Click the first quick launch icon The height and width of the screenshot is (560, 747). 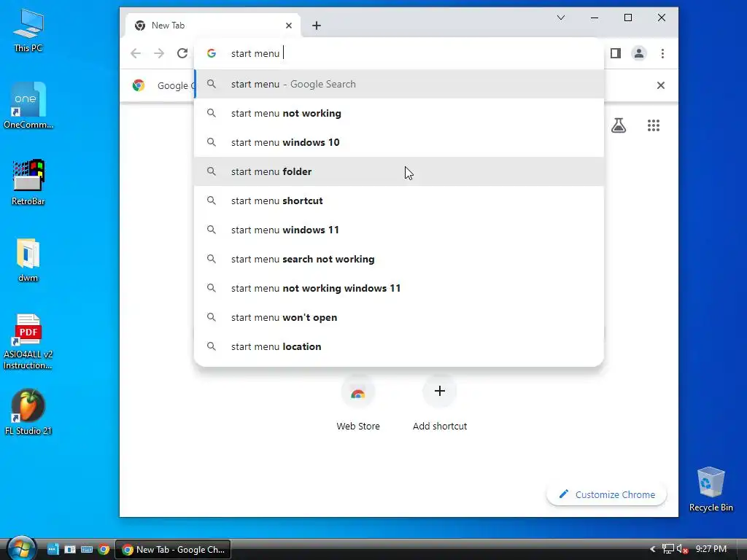point(53,550)
